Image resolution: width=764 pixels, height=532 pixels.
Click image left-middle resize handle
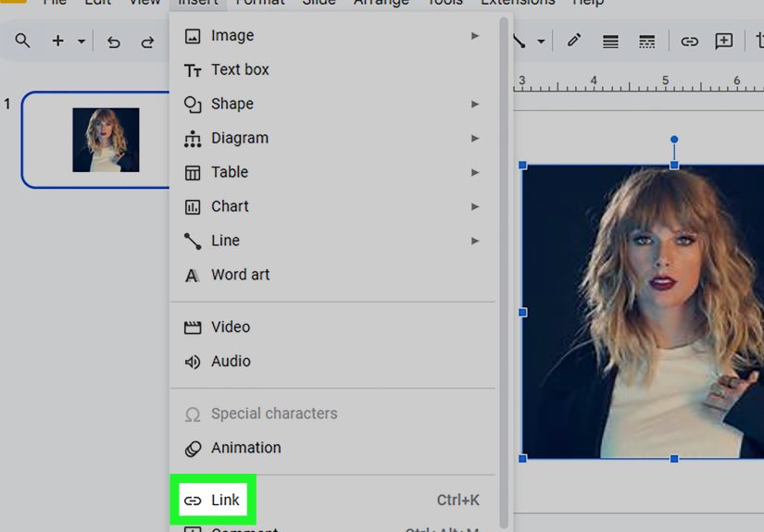522,312
